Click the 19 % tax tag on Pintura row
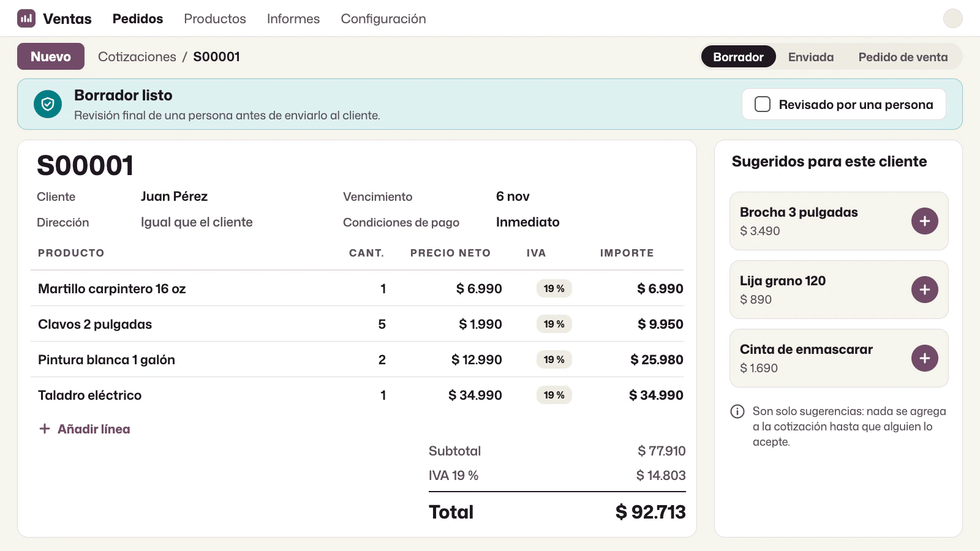Image resolution: width=980 pixels, height=551 pixels. (x=554, y=359)
